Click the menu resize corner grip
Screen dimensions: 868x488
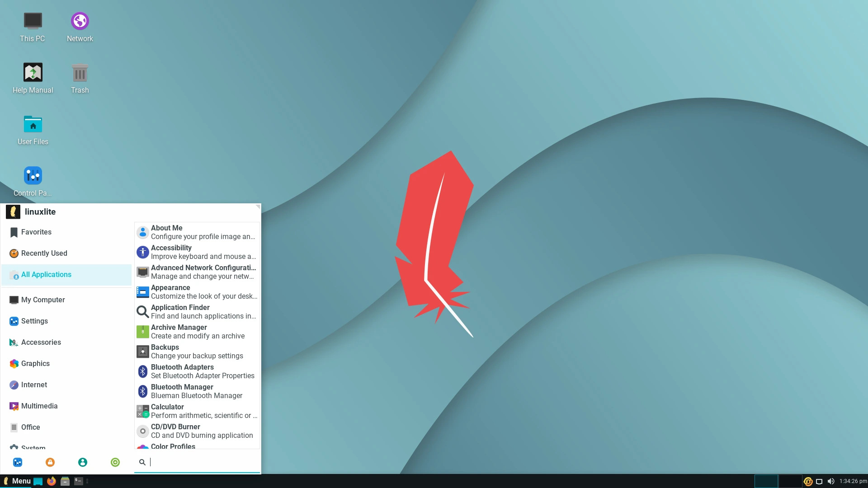[x=258, y=207]
